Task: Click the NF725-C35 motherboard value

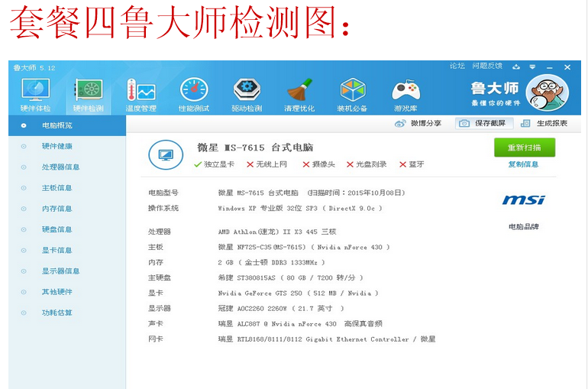Action: (304, 247)
